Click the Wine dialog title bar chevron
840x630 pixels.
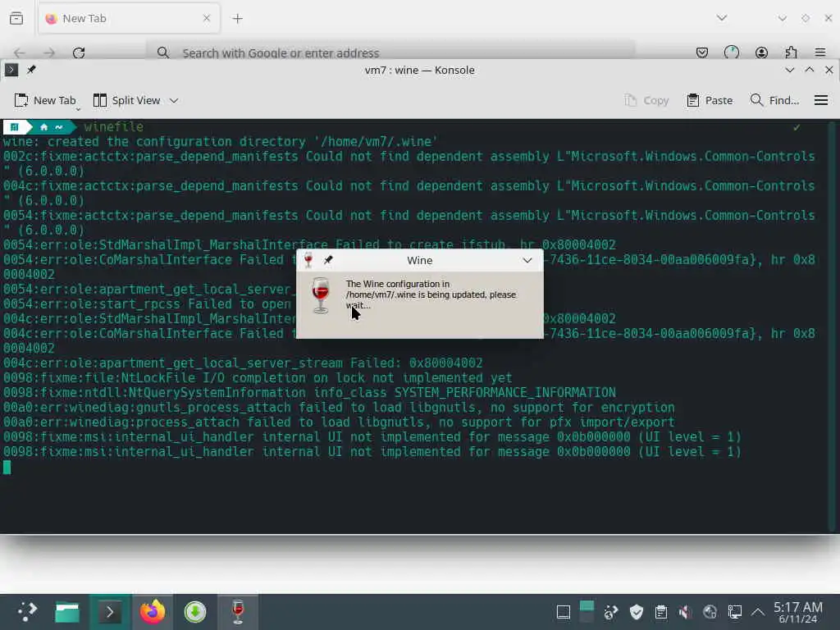tap(527, 260)
